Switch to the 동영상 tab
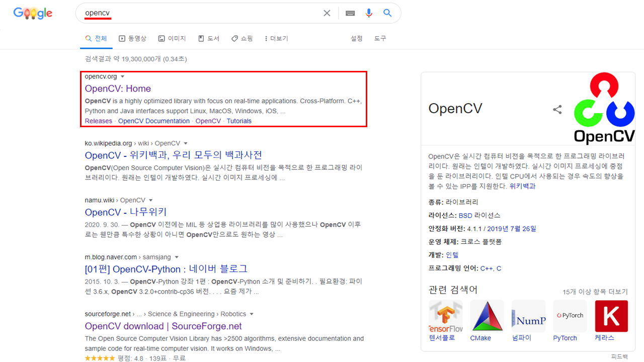Viewport: 644px width, 362px height. click(132, 39)
